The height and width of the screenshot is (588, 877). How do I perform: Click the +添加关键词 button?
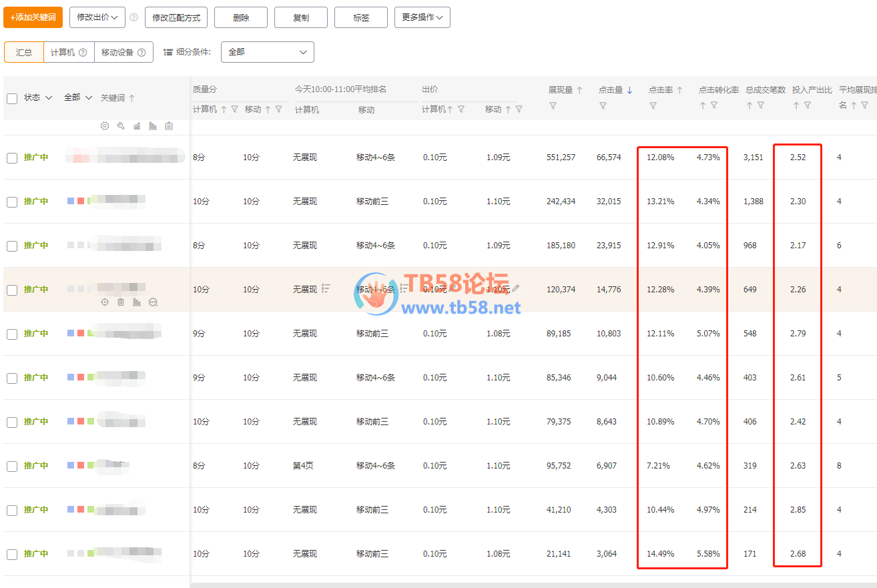33,17
